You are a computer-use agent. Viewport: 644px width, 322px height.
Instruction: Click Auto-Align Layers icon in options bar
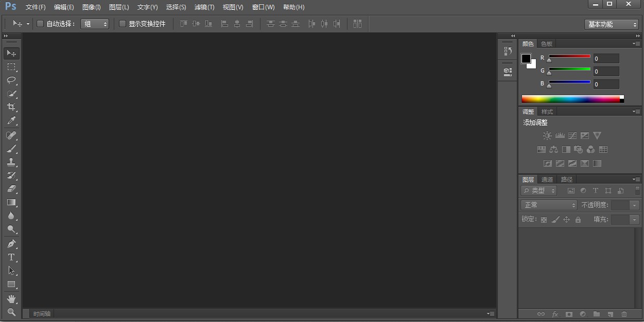358,24
